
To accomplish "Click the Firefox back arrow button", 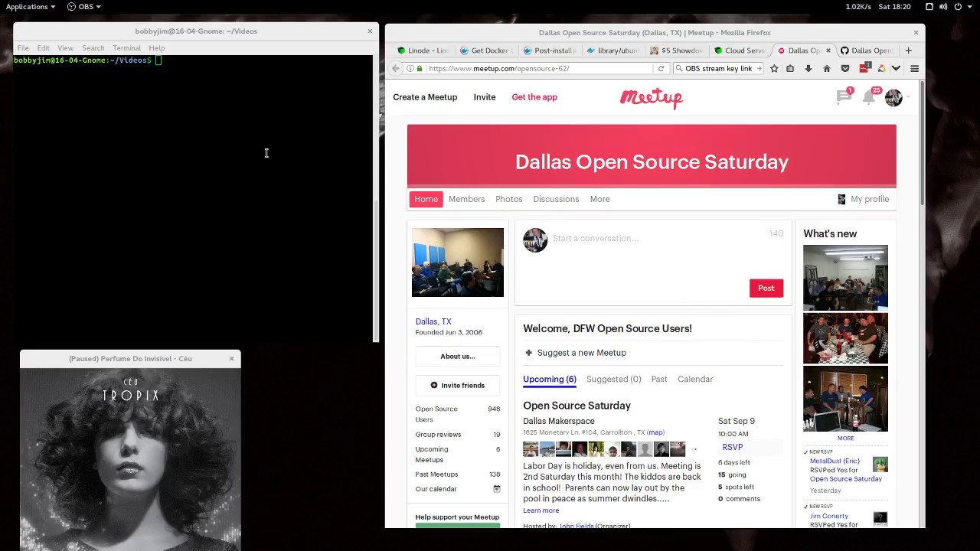I will (x=396, y=68).
